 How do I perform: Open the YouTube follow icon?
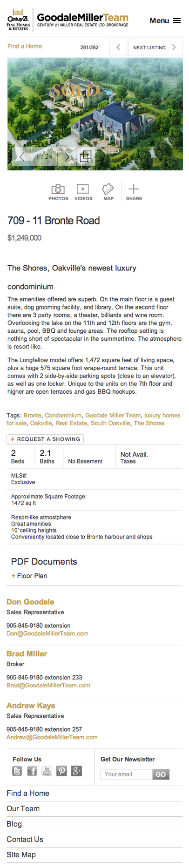(47, 771)
